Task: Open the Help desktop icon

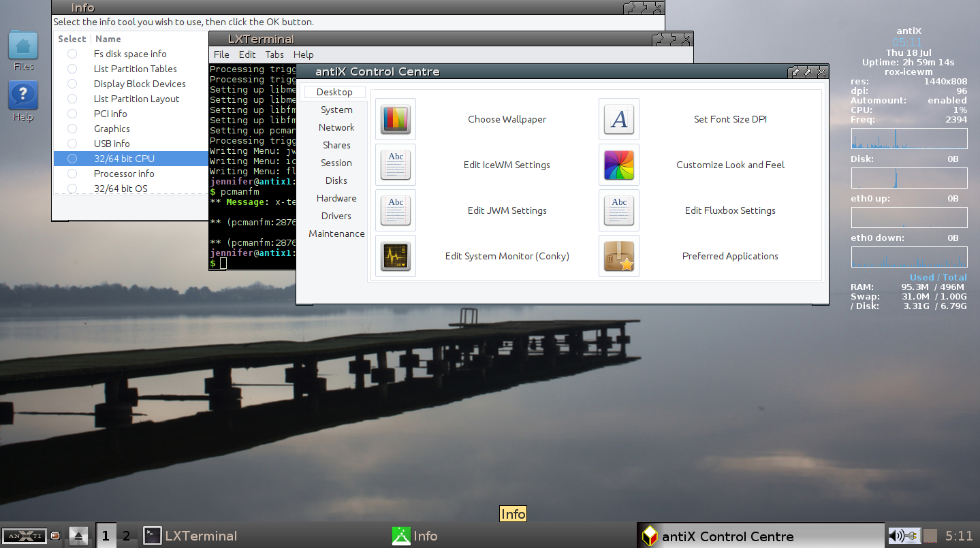Action: [x=23, y=95]
